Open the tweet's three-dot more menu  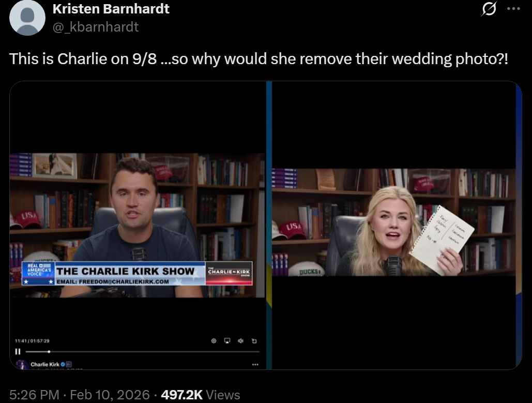[514, 9]
